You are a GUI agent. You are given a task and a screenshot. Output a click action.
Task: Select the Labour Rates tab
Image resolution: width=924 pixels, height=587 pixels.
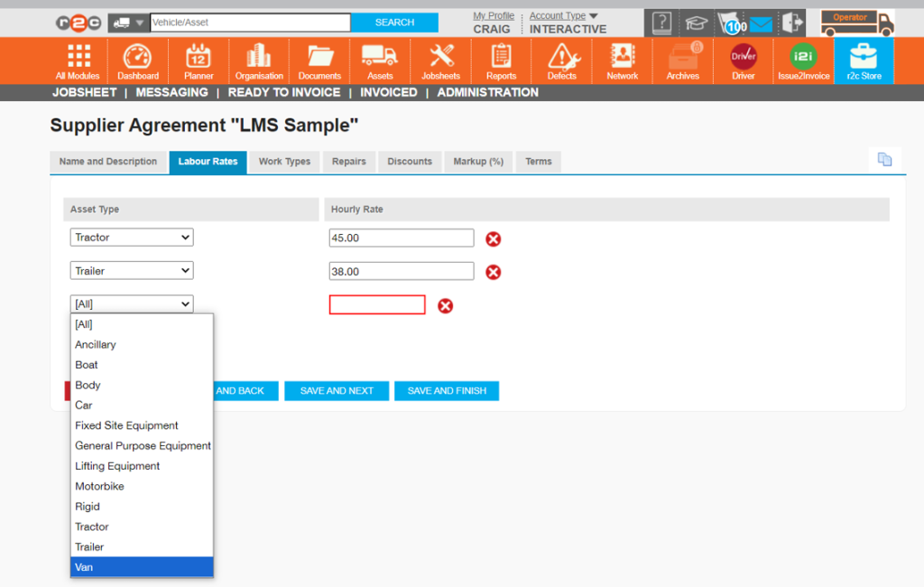click(x=208, y=162)
